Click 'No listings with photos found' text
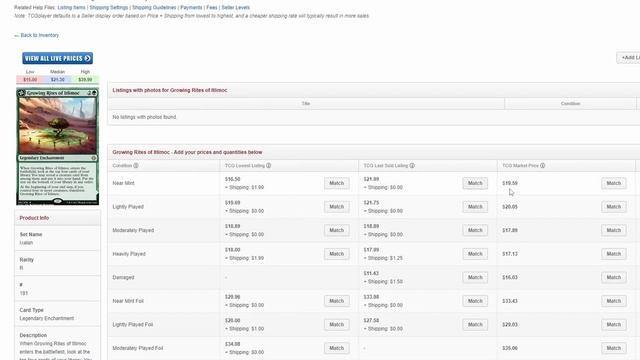 [x=144, y=117]
